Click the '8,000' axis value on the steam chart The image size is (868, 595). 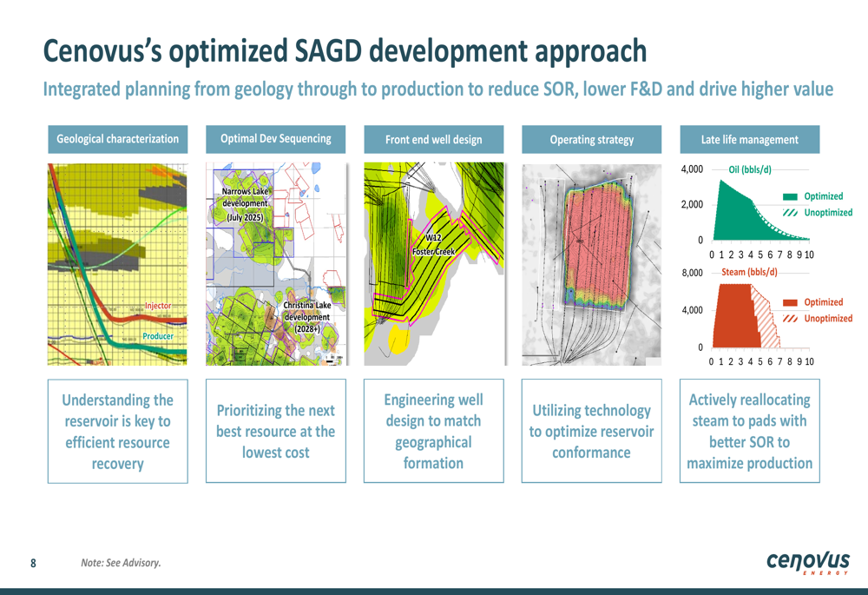(x=692, y=273)
